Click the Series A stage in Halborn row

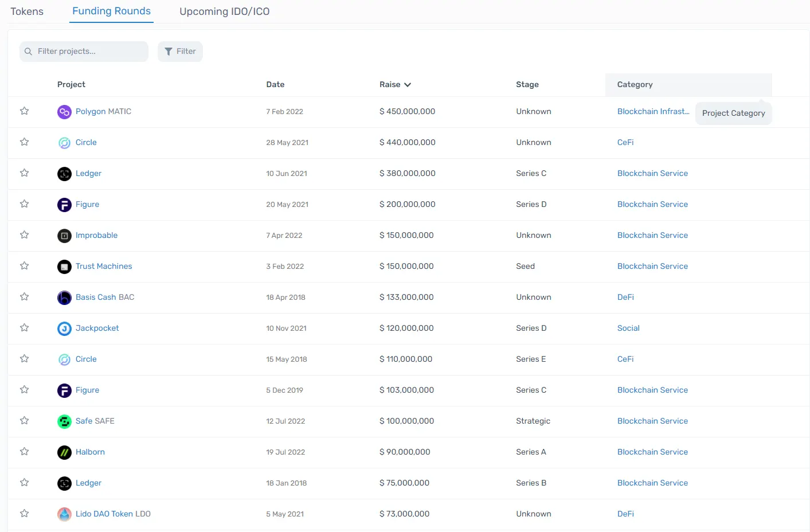pos(531,452)
